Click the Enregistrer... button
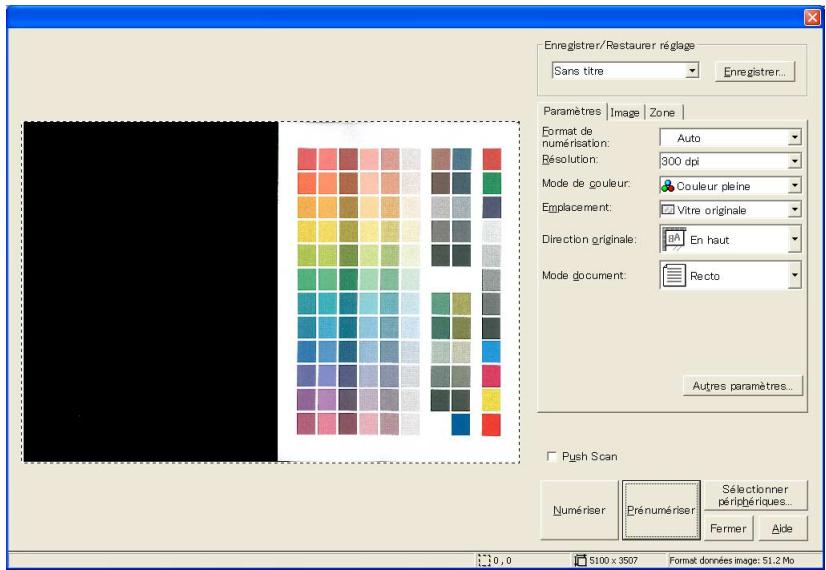This screenshot has height=570, width=826. (x=754, y=72)
